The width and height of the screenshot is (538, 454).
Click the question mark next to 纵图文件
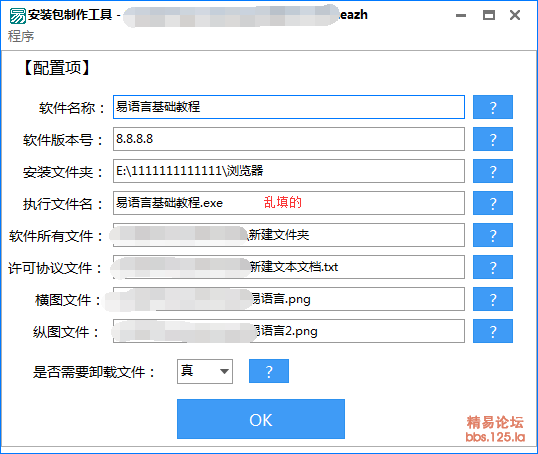click(493, 331)
